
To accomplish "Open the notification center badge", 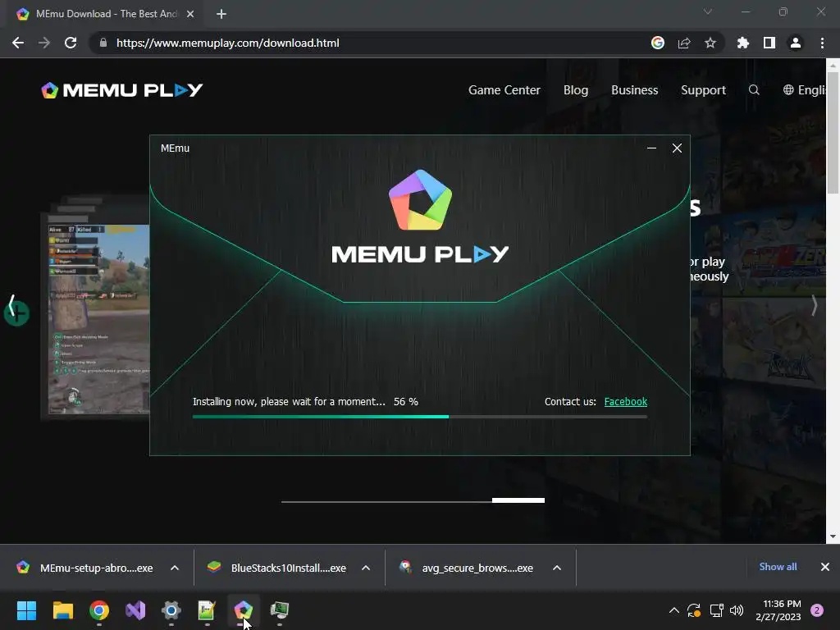I will click(x=817, y=610).
